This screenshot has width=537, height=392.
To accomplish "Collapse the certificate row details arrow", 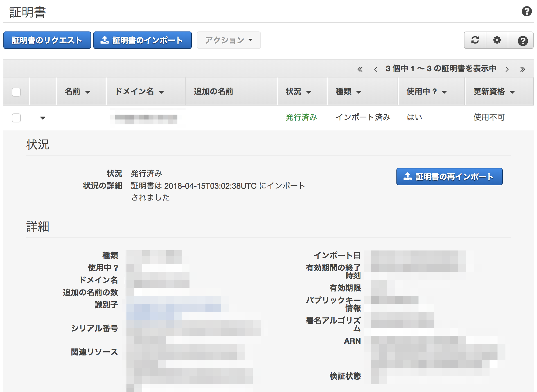I will point(43,118).
